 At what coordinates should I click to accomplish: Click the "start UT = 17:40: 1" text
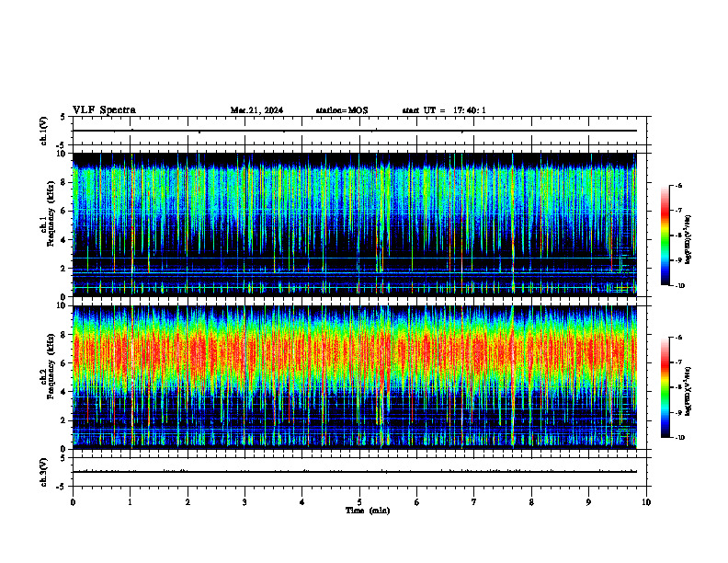pyautogui.click(x=444, y=110)
